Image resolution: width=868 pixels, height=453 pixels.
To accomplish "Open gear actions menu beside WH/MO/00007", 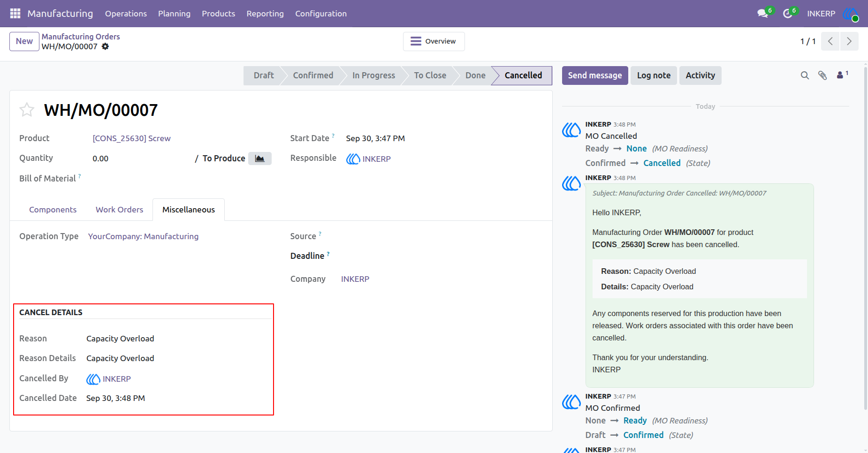I will click(105, 46).
